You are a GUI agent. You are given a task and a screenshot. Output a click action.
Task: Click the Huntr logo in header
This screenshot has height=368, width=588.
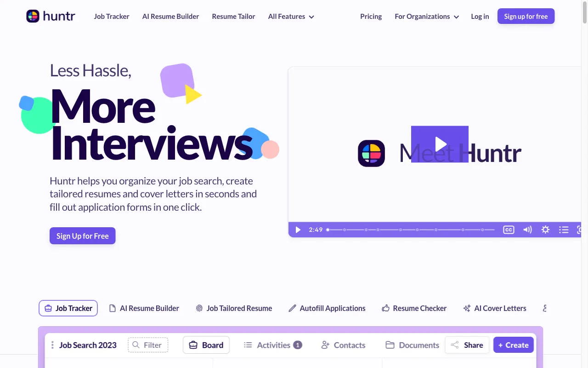(51, 16)
